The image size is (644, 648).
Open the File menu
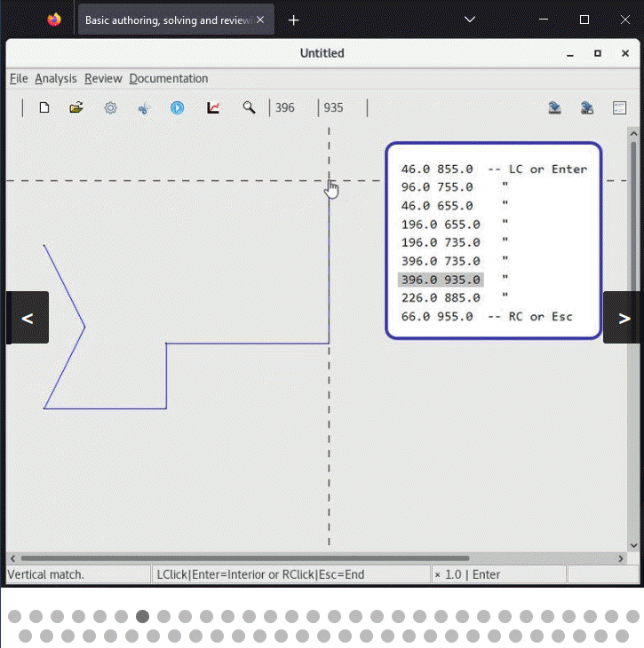pos(19,79)
